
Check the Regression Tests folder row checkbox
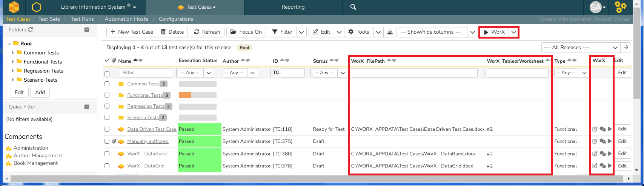point(107,106)
